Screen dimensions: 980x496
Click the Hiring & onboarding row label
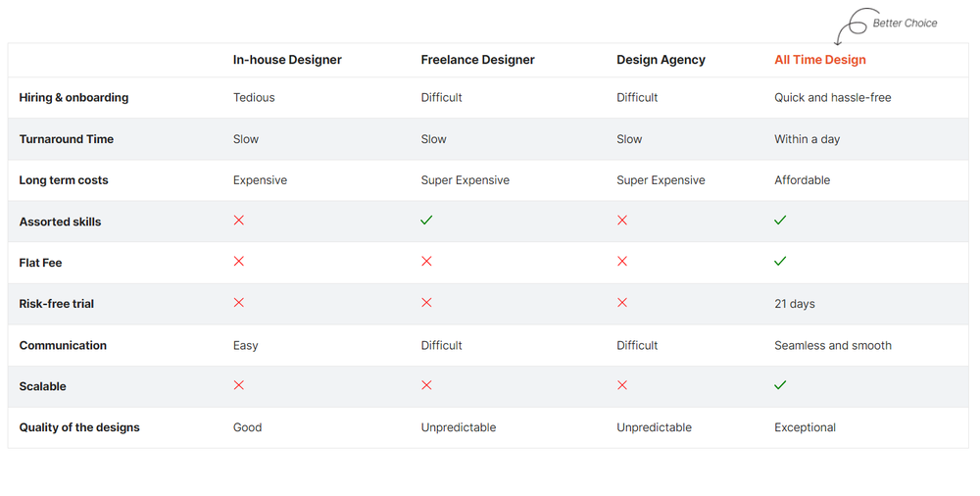73,98
